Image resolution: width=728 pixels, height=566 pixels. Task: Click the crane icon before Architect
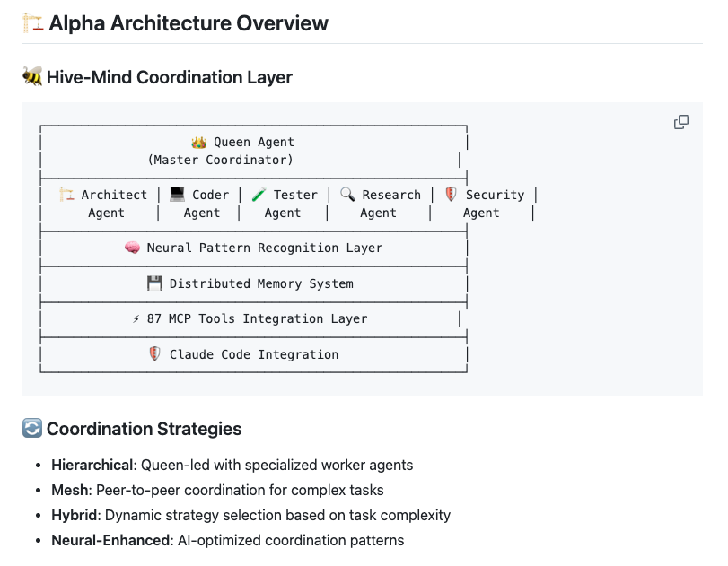[x=66, y=195]
